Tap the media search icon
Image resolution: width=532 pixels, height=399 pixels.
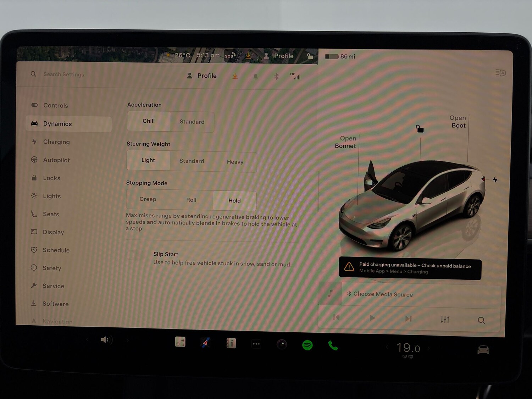pos(481,321)
